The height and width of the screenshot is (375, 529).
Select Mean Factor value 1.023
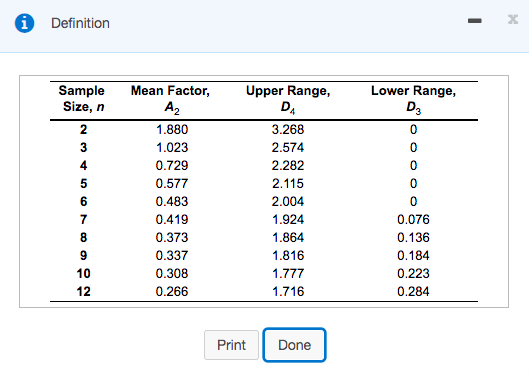172,147
